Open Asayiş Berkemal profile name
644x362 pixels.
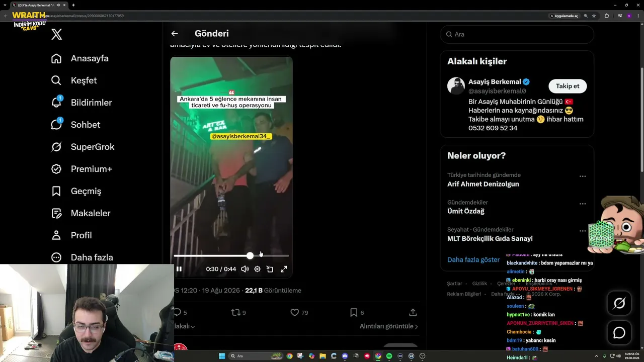495,81
